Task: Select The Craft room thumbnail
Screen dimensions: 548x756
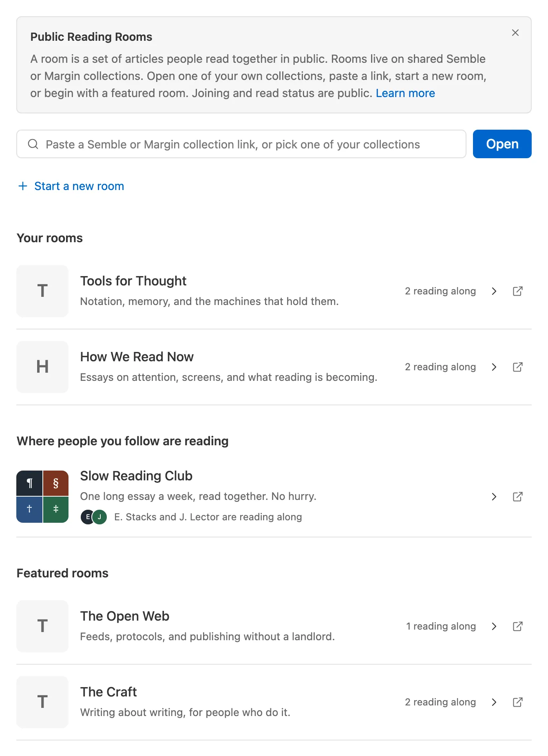Action: coord(42,702)
